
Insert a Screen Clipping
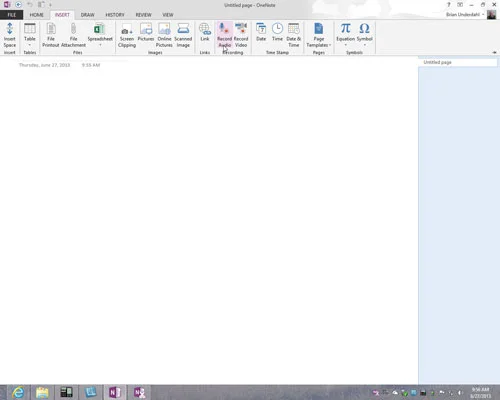(x=127, y=35)
